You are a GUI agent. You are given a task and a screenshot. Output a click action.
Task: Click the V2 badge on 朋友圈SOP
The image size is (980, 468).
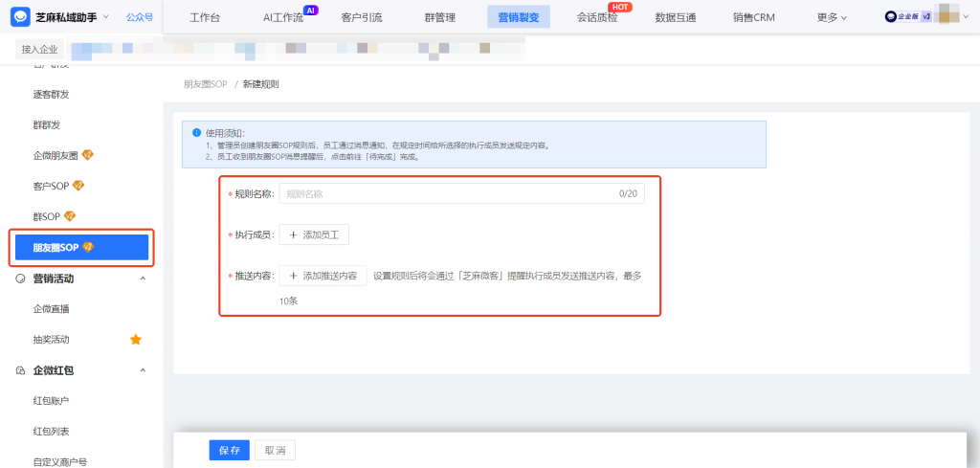88,248
